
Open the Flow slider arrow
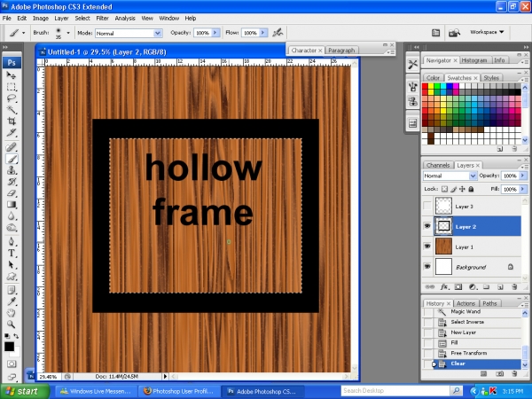(263, 33)
